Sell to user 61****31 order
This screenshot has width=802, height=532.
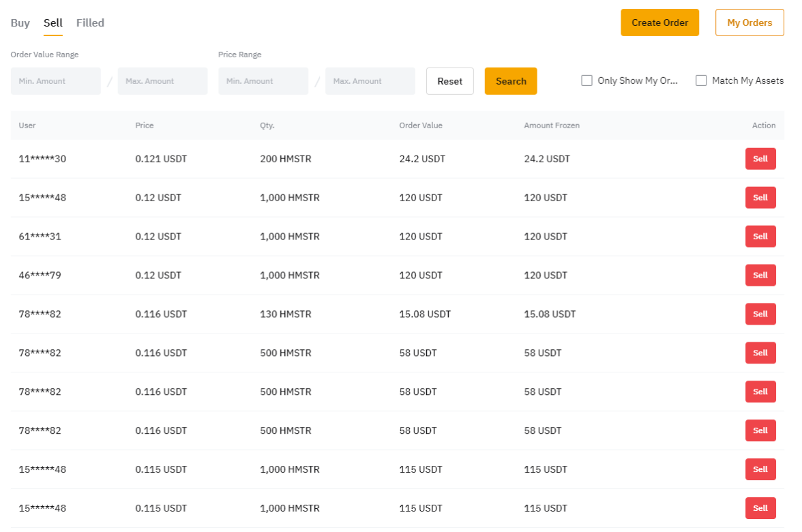pyautogui.click(x=760, y=237)
